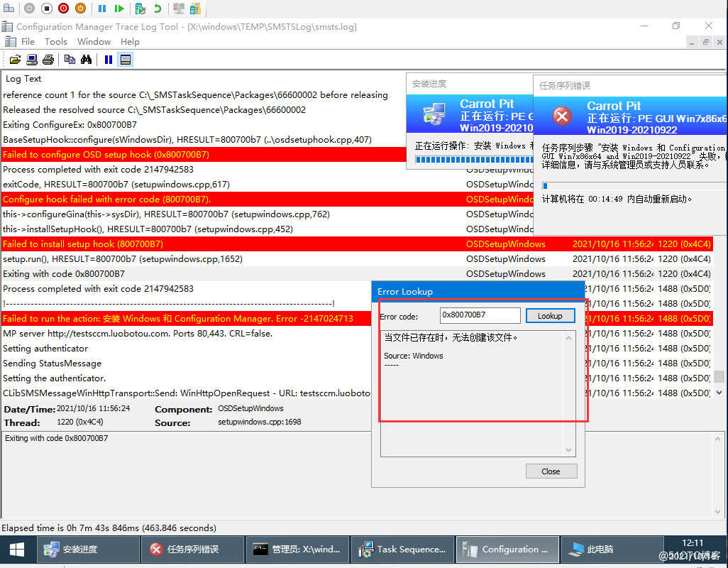Image resolution: width=728 pixels, height=568 pixels.
Task: Open the File menu
Action: click(x=28, y=42)
